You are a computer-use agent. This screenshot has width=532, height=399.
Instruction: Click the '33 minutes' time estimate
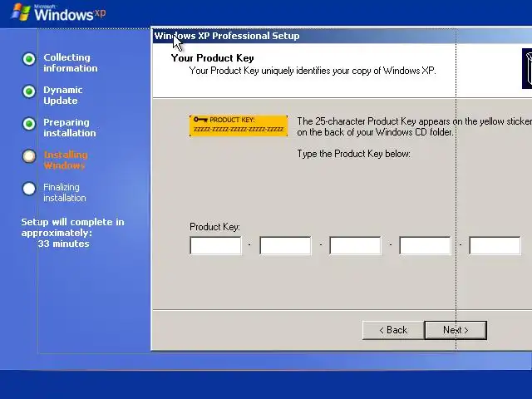pos(63,244)
